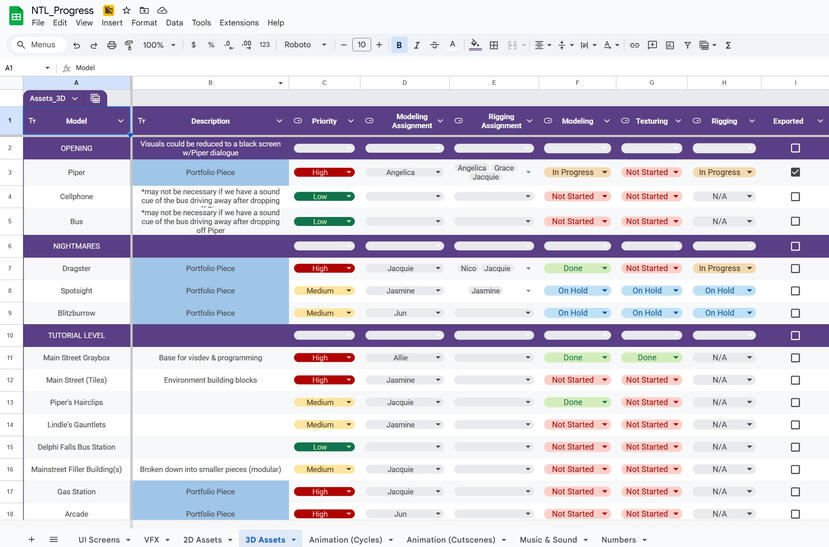Click the add new sheet button
Image resolution: width=829 pixels, height=547 pixels.
point(31,539)
